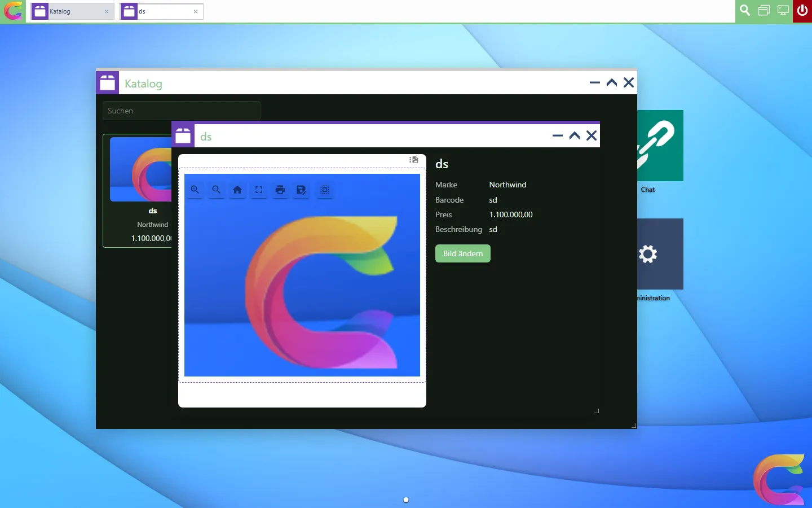This screenshot has height=508, width=812.
Task: Click the Katalog window box icon
Action: pyautogui.click(x=107, y=83)
